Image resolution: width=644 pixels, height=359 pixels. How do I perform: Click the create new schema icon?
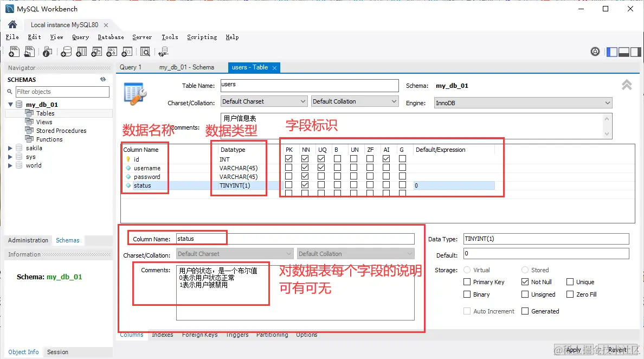66,52
